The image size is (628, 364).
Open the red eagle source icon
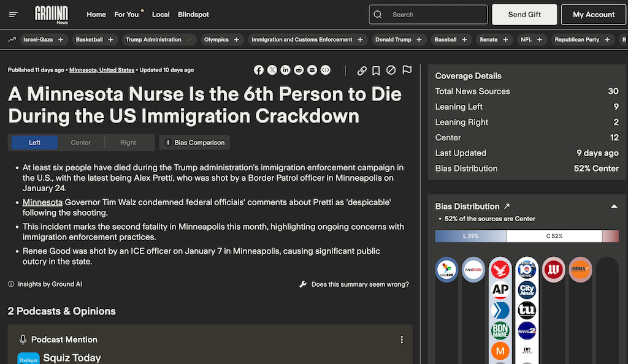tap(500, 270)
